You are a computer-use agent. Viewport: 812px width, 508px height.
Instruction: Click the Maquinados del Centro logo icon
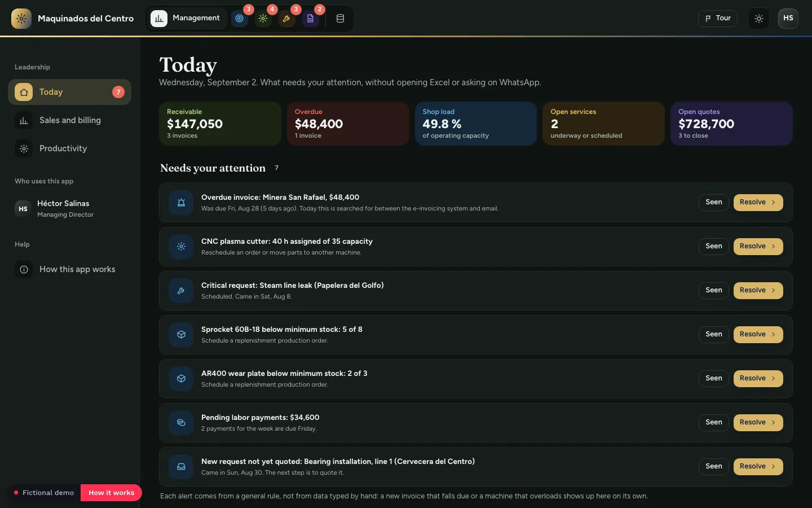click(x=21, y=19)
